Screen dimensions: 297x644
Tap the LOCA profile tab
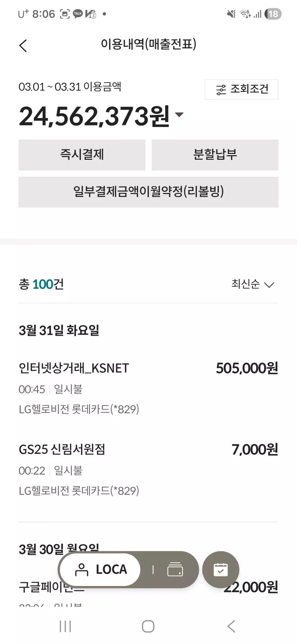point(101,570)
